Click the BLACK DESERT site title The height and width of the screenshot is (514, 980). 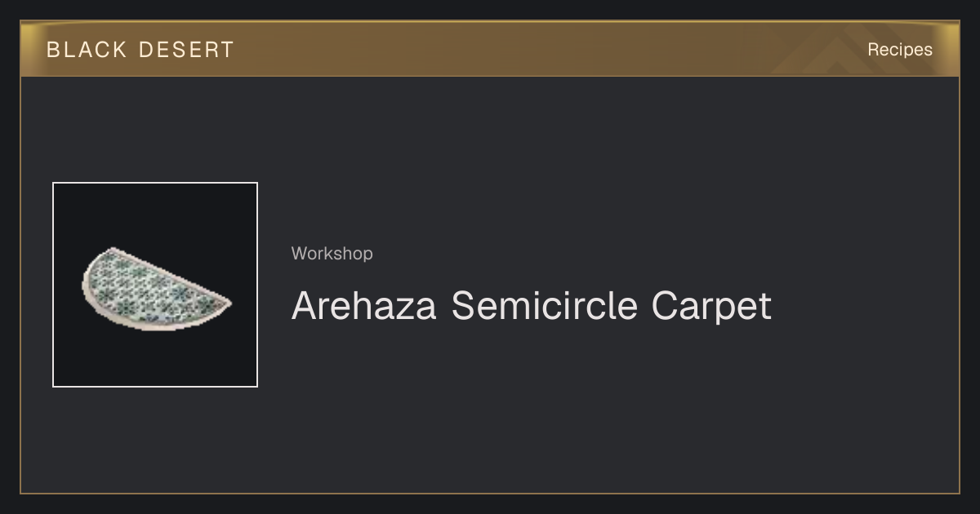click(x=140, y=50)
